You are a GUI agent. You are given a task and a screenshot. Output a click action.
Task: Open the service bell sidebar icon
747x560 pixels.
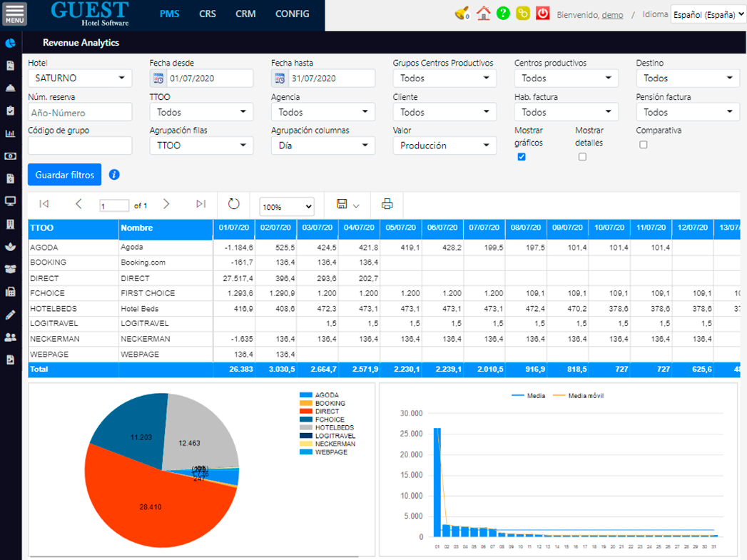tap(10, 88)
